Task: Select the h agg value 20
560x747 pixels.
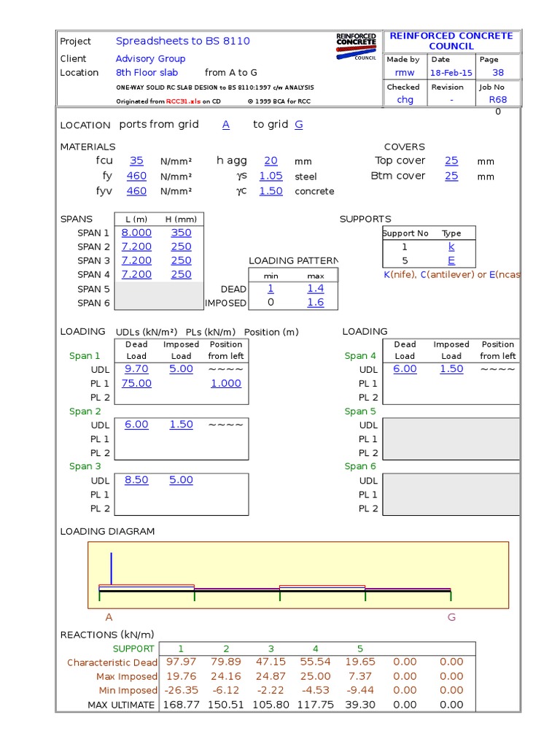Action: [271, 161]
